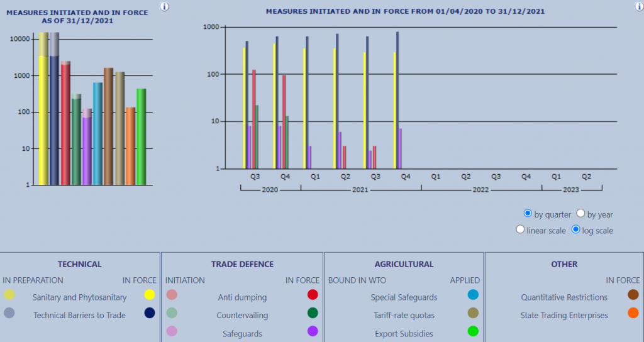Click the Export Subsidies green swatch

pyautogui.click(x=473, y=331)
